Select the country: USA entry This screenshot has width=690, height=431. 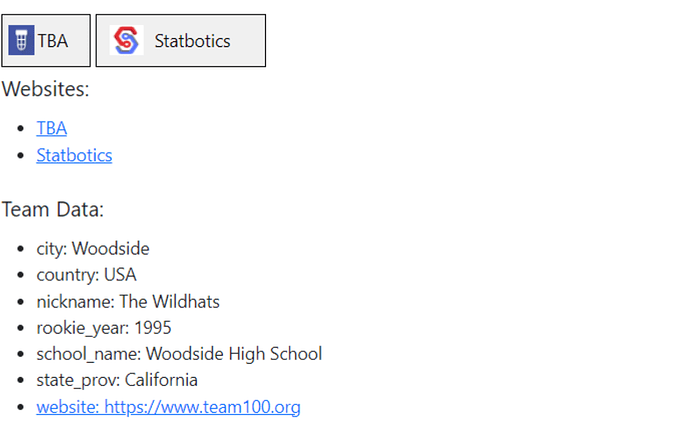point(86,275)
